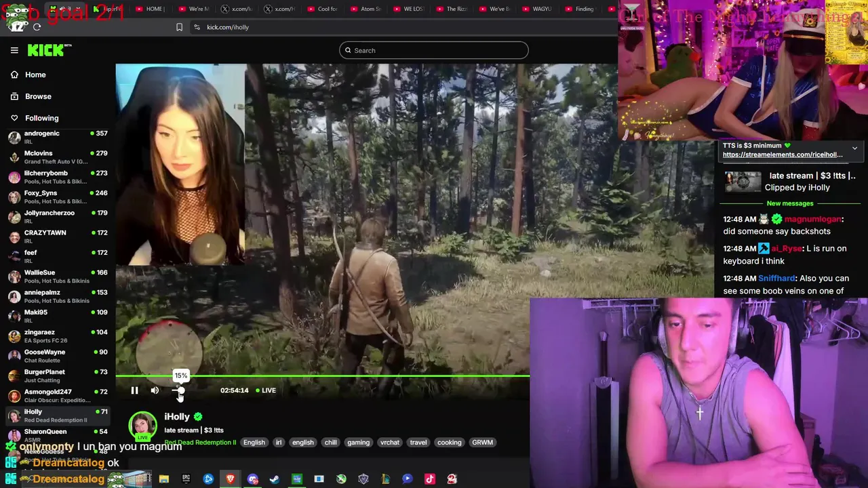
Task: Collapse the pinned TTS message chevron
Action: point(854,148)
